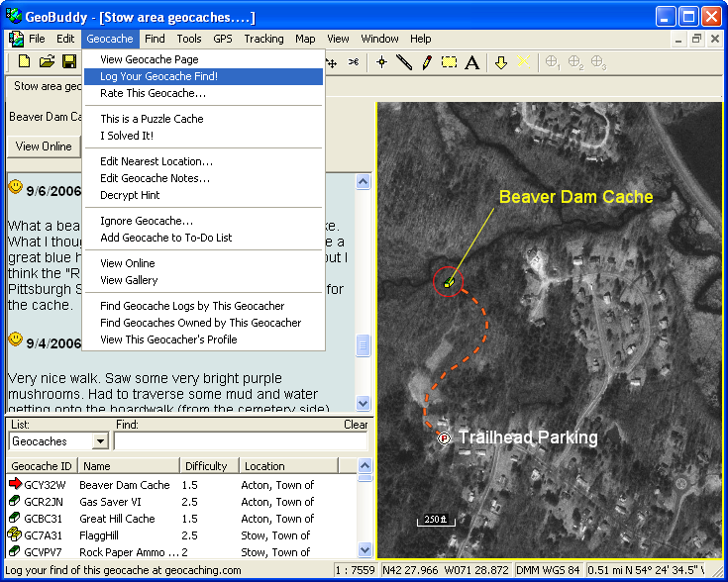Sort by Location column header
The height and width of the screenshot is (582, 728).
[x=289, y=466]
